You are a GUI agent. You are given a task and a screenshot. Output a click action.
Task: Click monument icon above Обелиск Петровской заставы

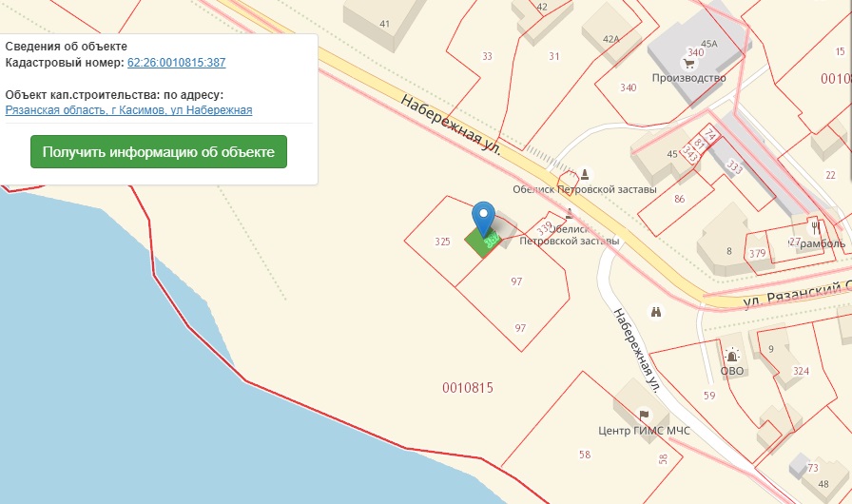click(585, 174)
